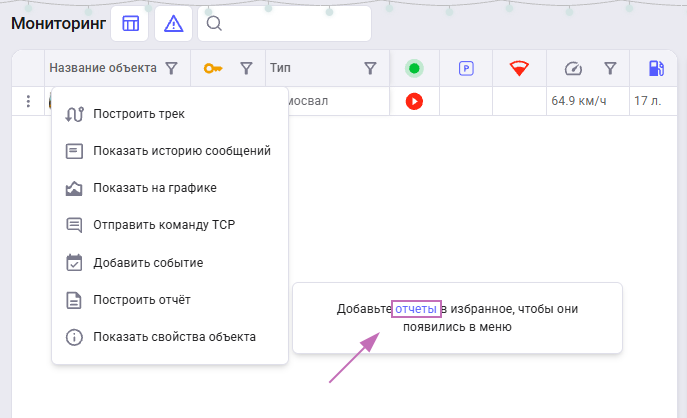Click the orange key column icon
Image resolution: width=687 pixels, height=418 pixels.
coord(213,68)
